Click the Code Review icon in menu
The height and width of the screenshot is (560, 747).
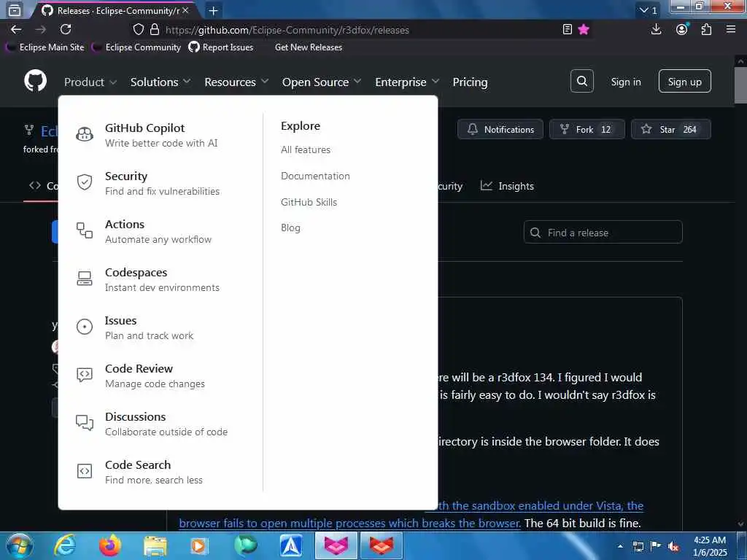coord(85,375)
